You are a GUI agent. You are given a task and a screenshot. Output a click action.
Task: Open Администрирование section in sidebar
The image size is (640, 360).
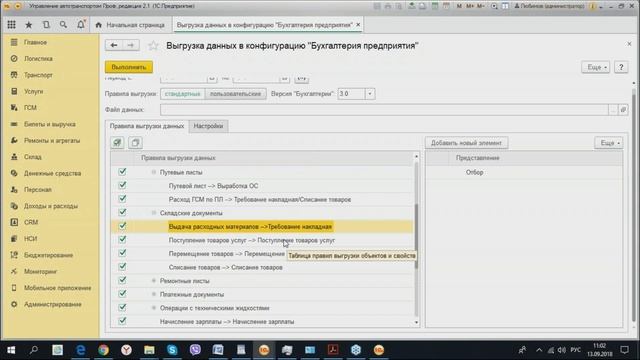53,304
